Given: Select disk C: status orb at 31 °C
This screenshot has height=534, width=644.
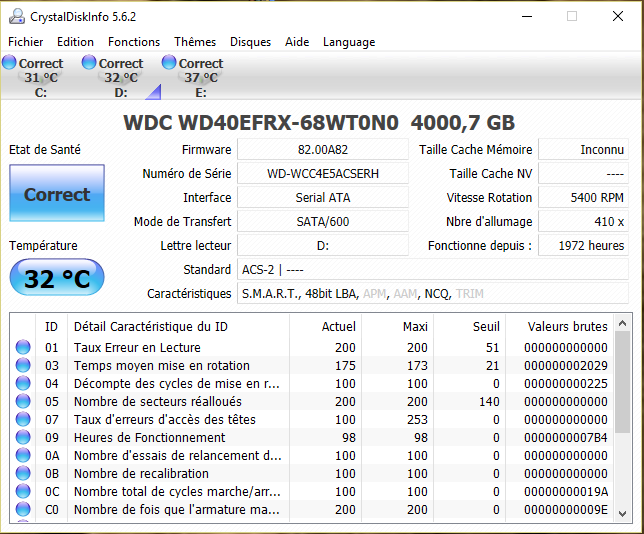Looking at the screenshot, I should pos(9,62).
